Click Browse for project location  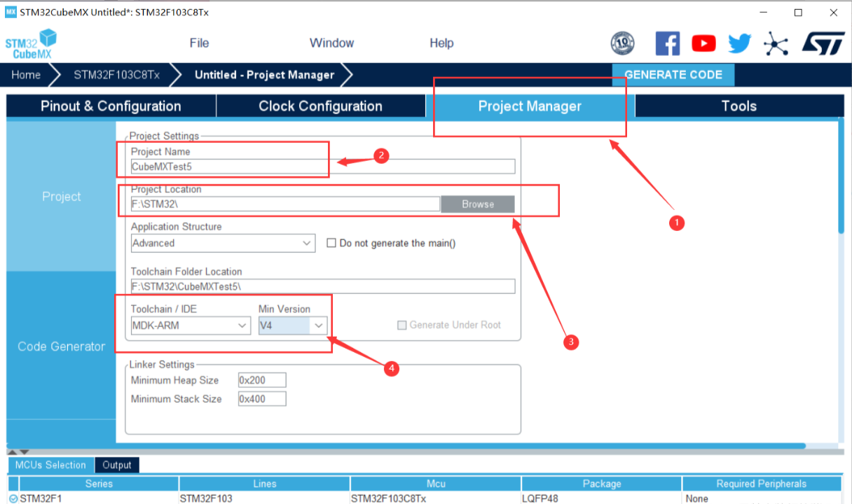478,204
